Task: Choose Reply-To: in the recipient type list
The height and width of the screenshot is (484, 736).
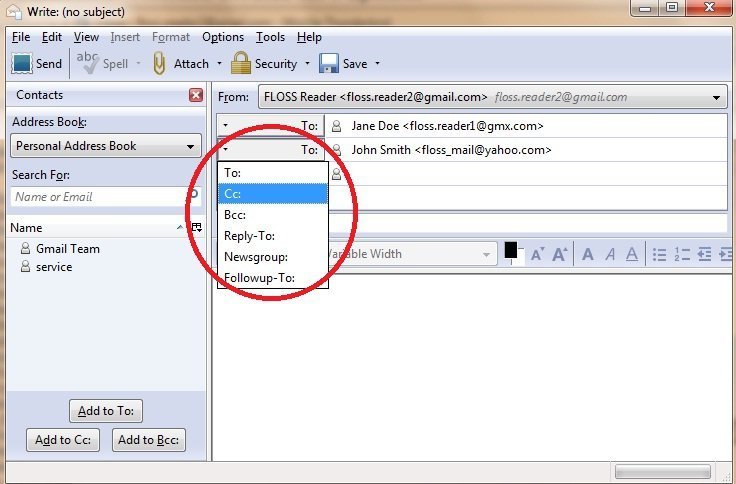Action: 273,236
